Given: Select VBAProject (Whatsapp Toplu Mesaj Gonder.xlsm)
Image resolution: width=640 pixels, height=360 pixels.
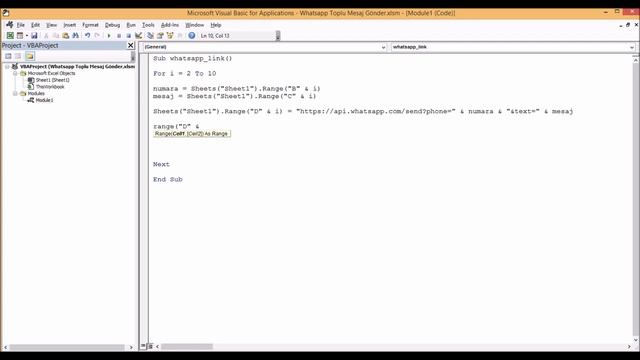Looking at the screenshot, I should pos(78,67).
